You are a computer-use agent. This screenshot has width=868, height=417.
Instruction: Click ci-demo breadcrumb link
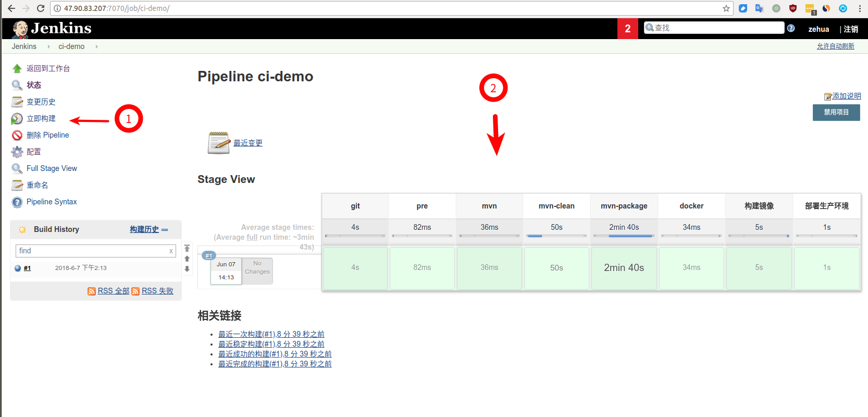tap(71, 46)
